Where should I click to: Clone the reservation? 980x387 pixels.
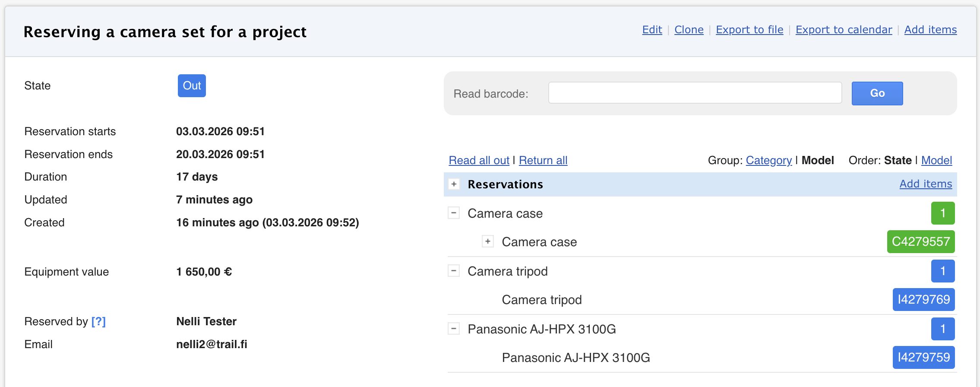[x=689, y=30]
